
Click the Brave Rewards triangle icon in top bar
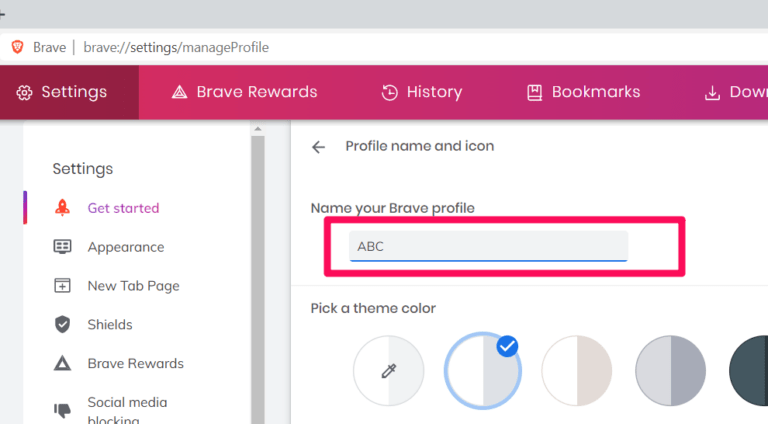[x=179, y=92]
